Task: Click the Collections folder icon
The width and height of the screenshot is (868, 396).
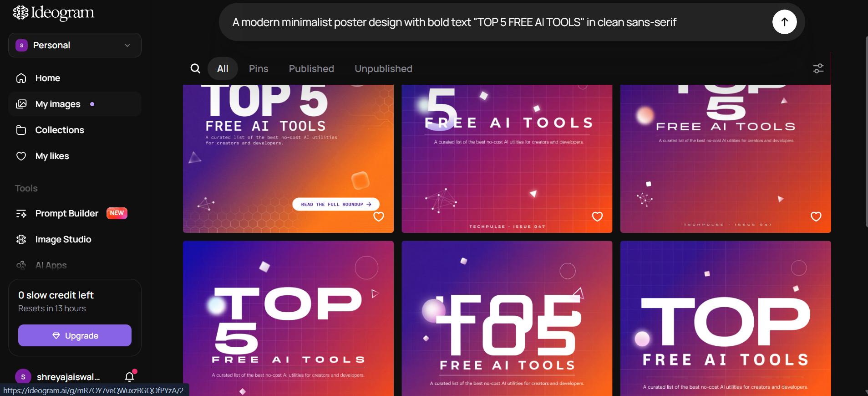Action: tap(21, 130)
